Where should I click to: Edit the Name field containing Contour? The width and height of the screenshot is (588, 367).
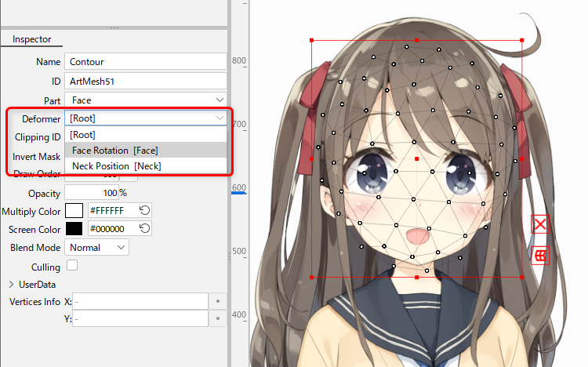pos(146,61)
